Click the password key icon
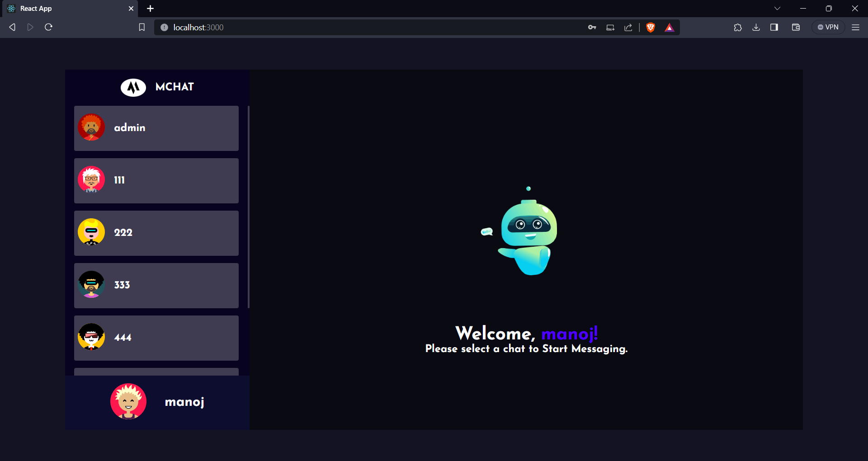 [592, 27]
